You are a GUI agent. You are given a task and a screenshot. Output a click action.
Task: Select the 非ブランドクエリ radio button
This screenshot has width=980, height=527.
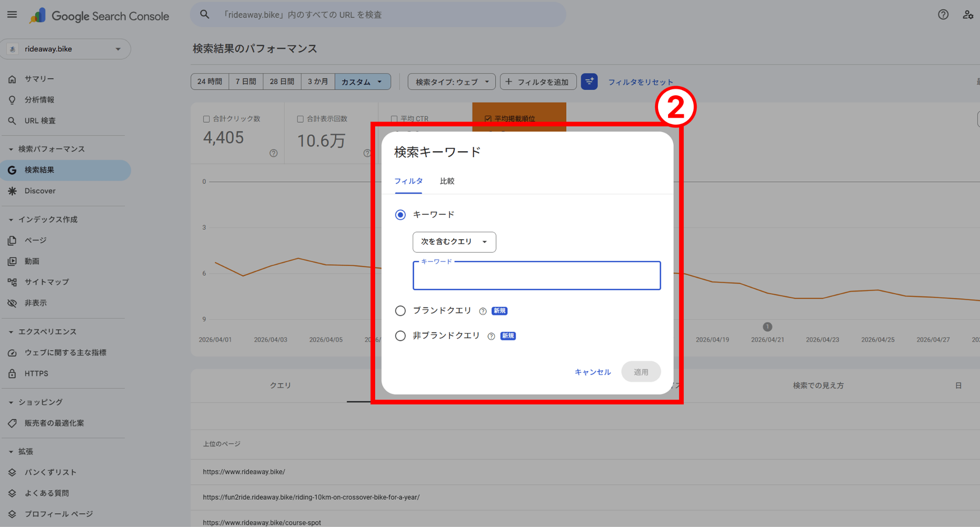tap(401, 336)
